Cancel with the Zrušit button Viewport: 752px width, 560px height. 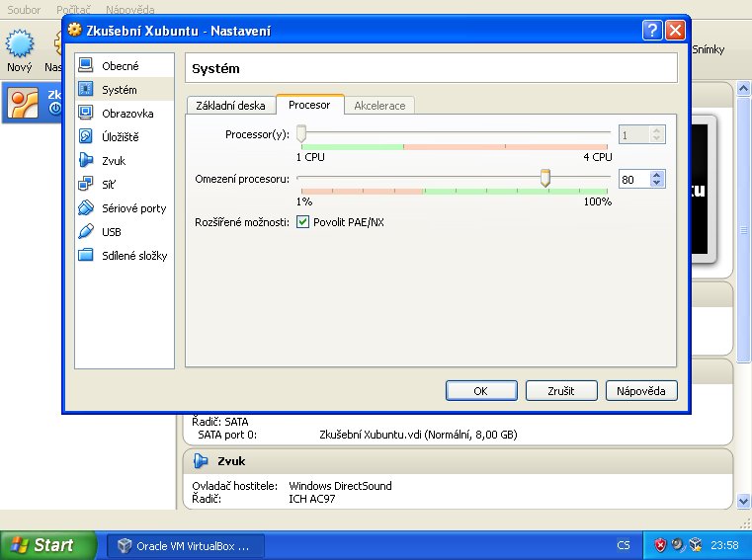pyautogui.click(x=561, y=391)
